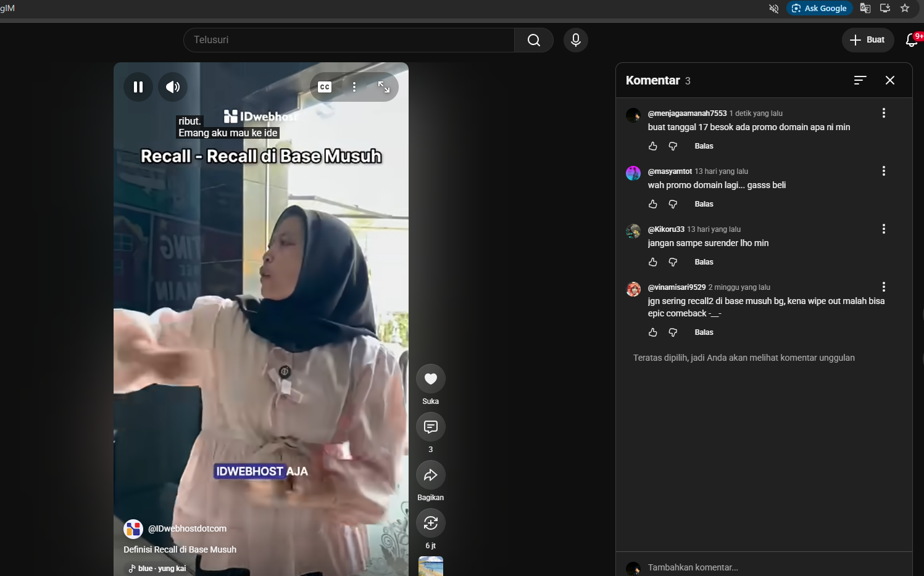The image size is (924, 576).
Task: Open the @masyamtot username link
Action: (670, 171)
